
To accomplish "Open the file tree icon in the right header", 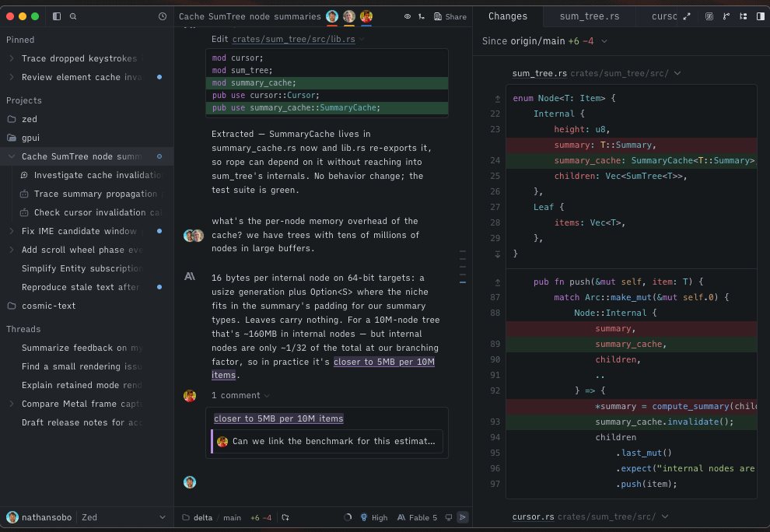I will [x=744, y=16].
